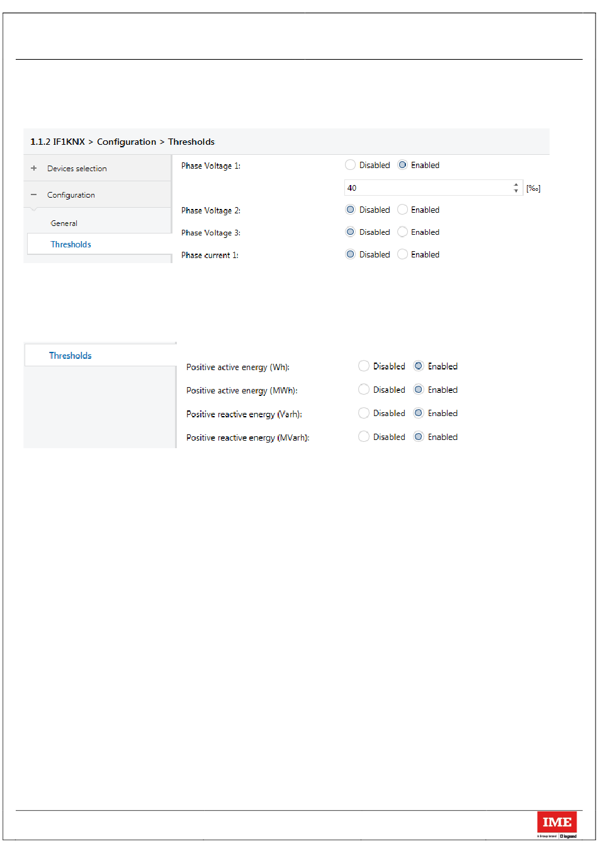Select Disabled for Phase Voltage 2
The image size is (598, 868).
[351, 210]
